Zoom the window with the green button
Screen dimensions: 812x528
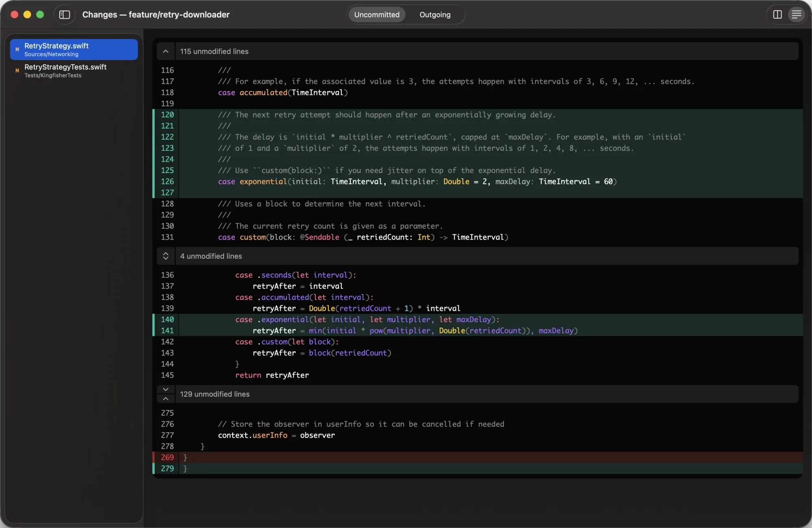coord(40,15)
